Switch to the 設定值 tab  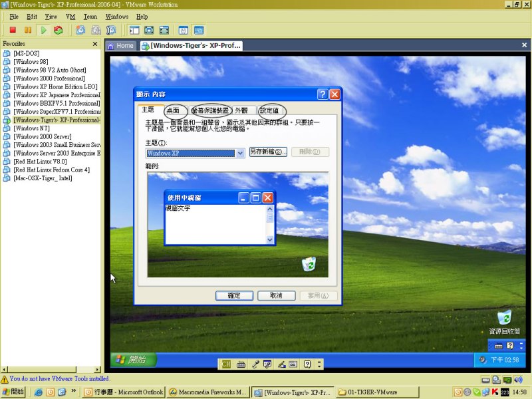(x=269, y=110)
